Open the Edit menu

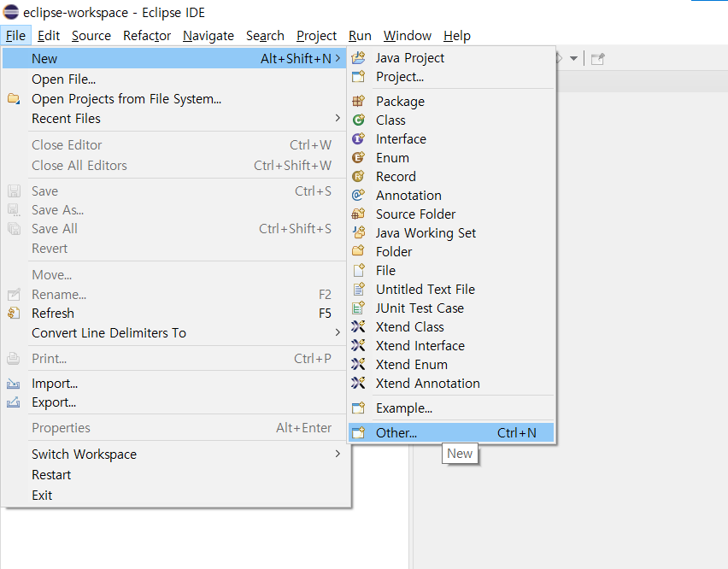coord(49,36)
